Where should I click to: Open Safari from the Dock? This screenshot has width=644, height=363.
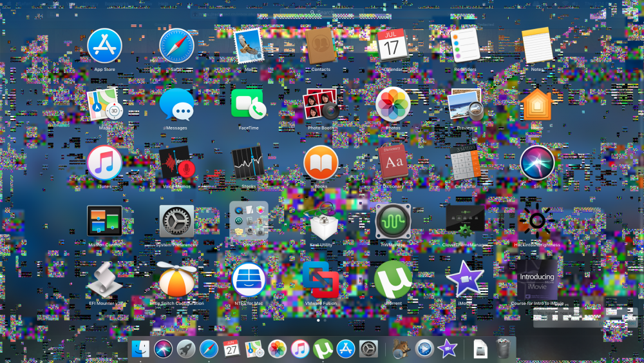(209, 349)
